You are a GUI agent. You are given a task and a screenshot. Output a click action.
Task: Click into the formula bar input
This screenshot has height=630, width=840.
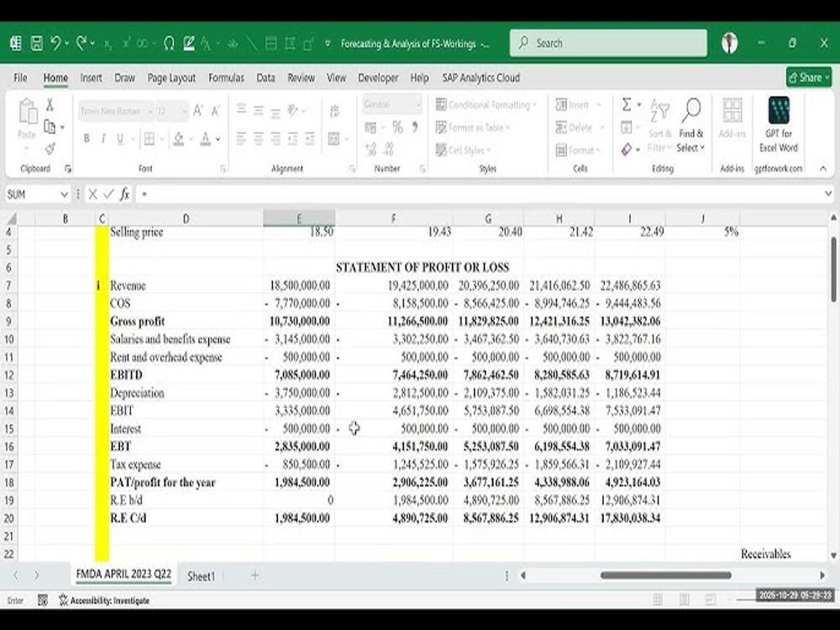tap(480, 194)
